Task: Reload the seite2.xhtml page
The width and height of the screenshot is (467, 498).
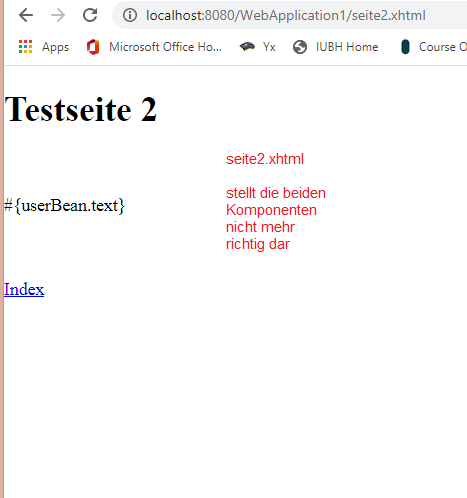Action: [90, 15]
